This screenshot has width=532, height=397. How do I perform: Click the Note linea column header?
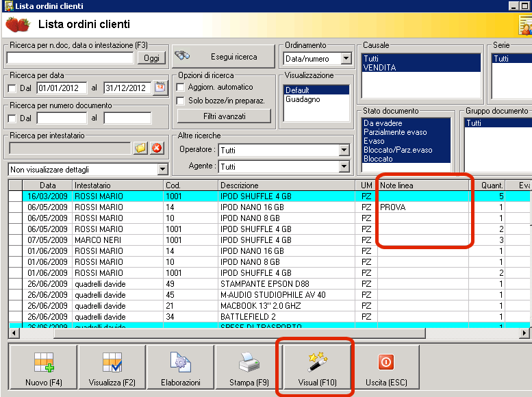(x=423, y=185)
